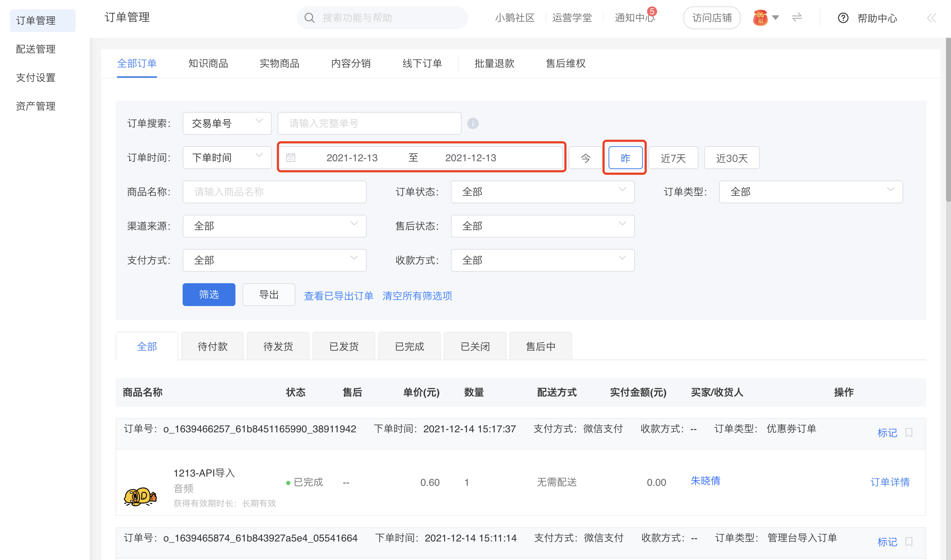This screenshot has height=560, width=951.
Task: Collapse panel with double chevron icon
Action: pyautogui.click(x=931, y=18)
